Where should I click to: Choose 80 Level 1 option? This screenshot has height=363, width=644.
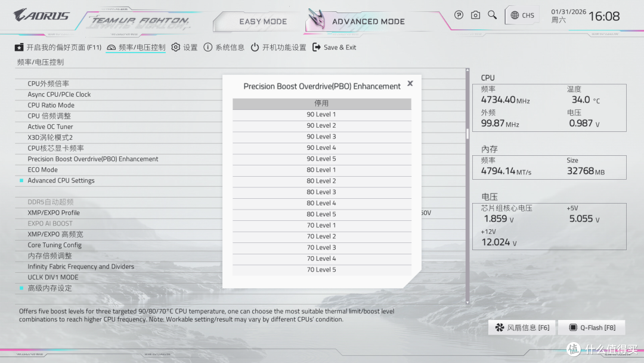click(321, 170)
